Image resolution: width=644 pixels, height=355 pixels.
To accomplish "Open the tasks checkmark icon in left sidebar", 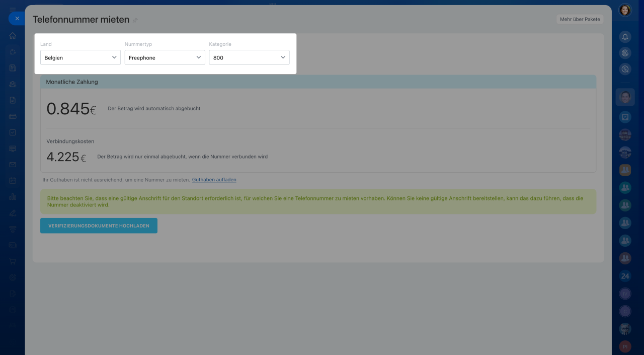I will pyautogui.click(x=13, y=132).
